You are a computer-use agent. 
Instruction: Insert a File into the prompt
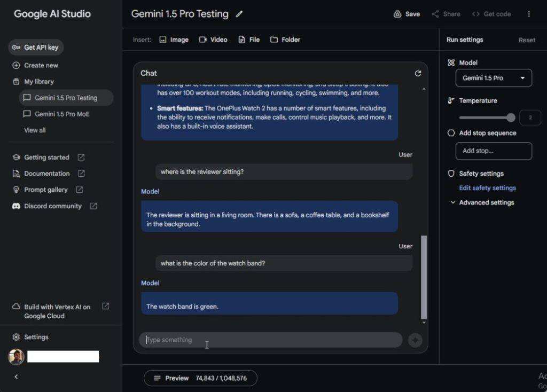[249, 40]
